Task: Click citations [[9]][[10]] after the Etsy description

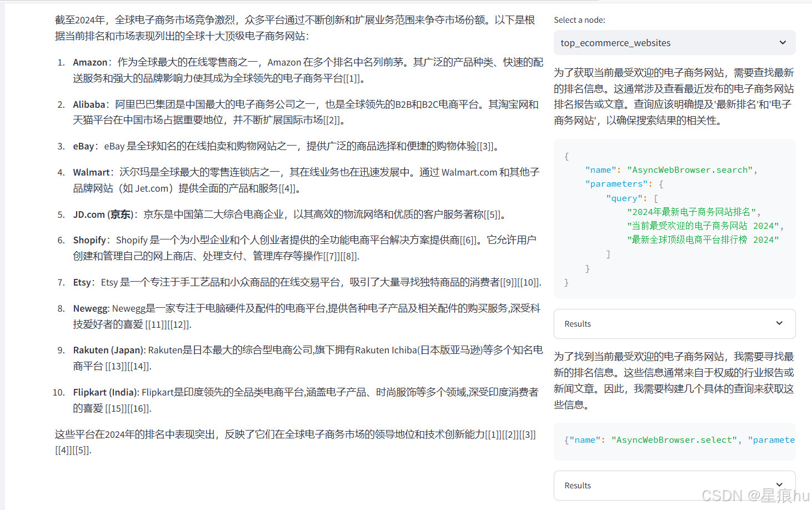Action: click(520, 282)
